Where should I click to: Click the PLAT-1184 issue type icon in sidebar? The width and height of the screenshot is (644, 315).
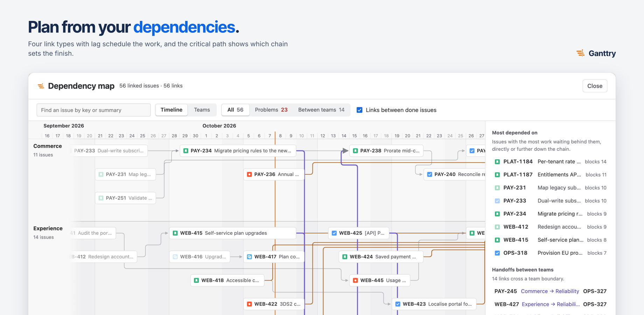tap(497, 162)
